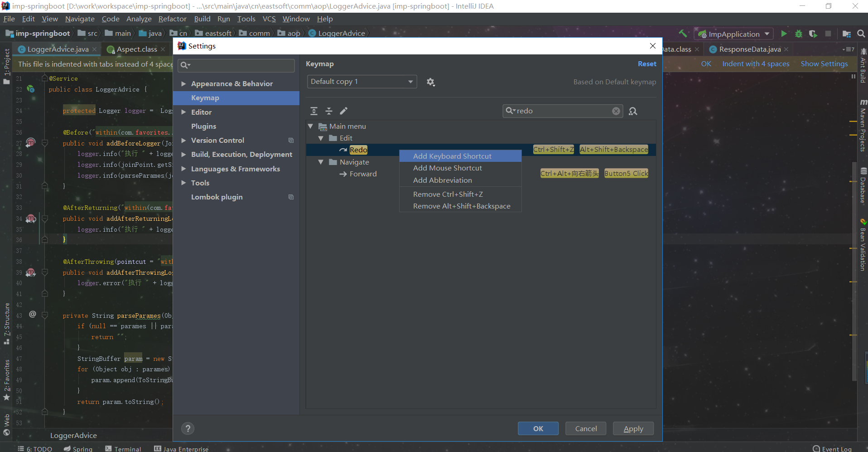The image size is (868, 452).
Task: Click Show Settings link
Action: 824,64
